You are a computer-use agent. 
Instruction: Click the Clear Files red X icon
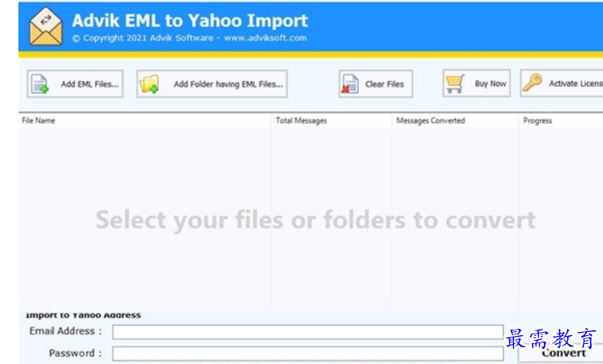(x=350, y=84)
